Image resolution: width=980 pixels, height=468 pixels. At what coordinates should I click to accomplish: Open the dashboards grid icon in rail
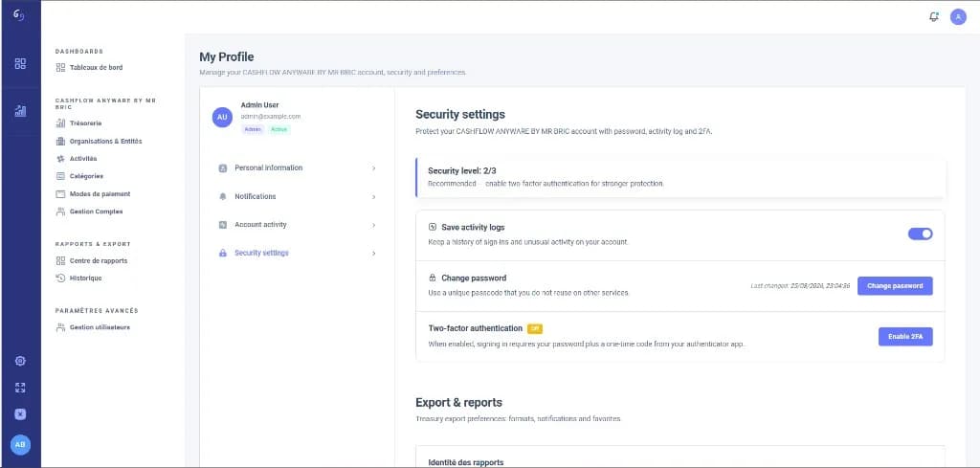coord(21,63)
